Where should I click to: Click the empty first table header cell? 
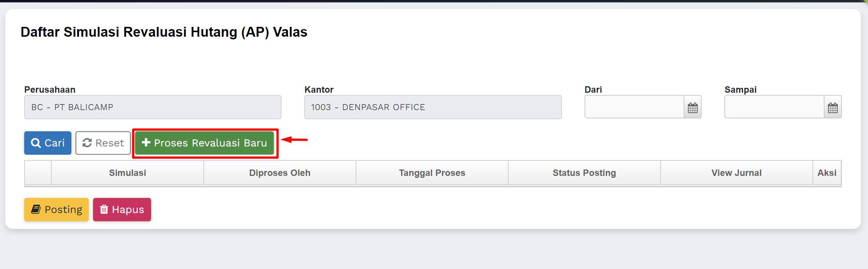(x=38, y=173)
